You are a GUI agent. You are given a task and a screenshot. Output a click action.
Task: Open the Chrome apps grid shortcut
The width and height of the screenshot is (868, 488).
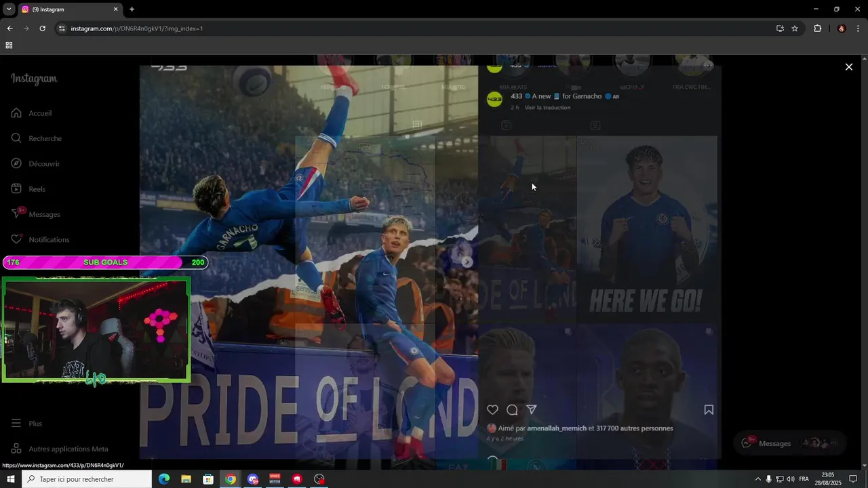click(x=9, y=45)
